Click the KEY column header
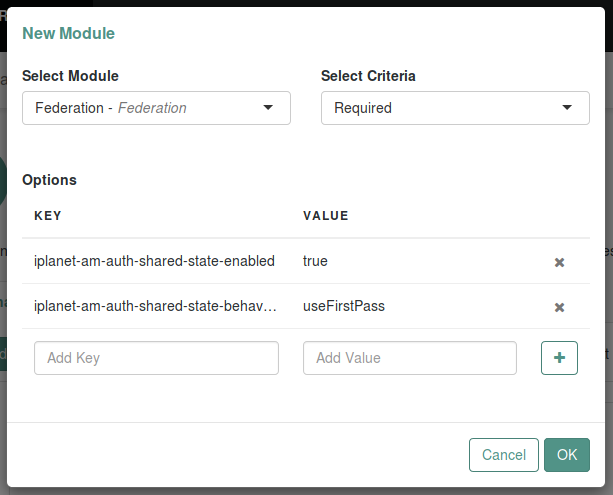 click(x=48, y=215)
